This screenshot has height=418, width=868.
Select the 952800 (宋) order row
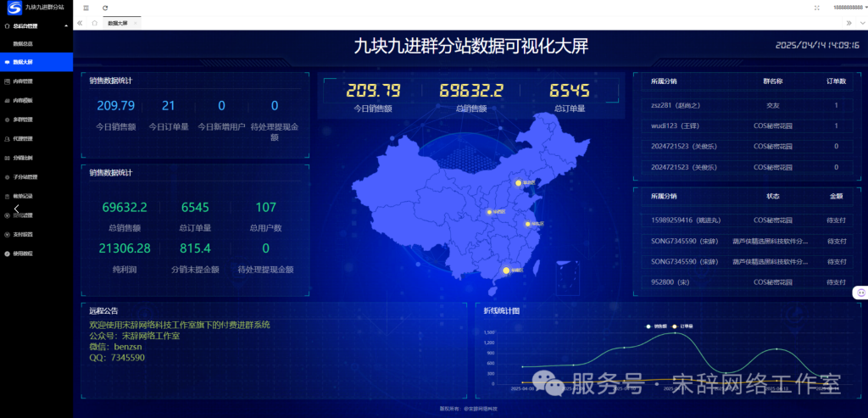click(748, 282)
